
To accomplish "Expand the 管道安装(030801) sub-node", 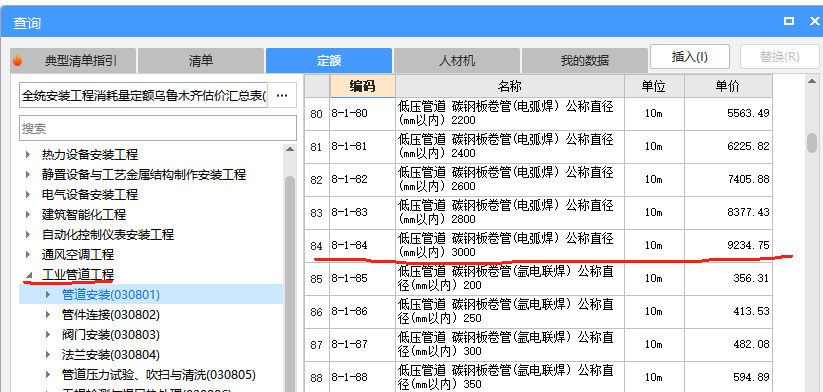I will point(48,295).
